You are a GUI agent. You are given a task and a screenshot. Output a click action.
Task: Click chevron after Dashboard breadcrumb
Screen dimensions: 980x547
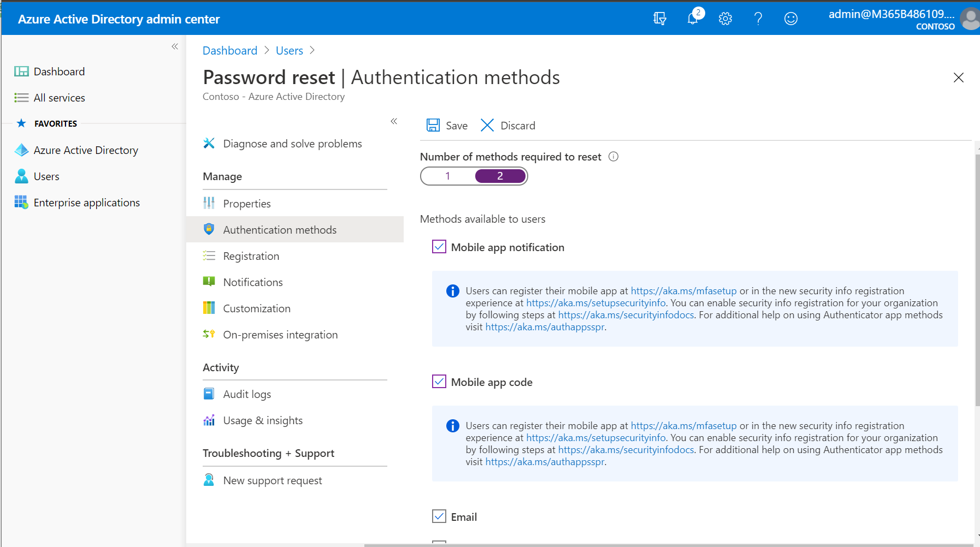(x=267, y=50)
